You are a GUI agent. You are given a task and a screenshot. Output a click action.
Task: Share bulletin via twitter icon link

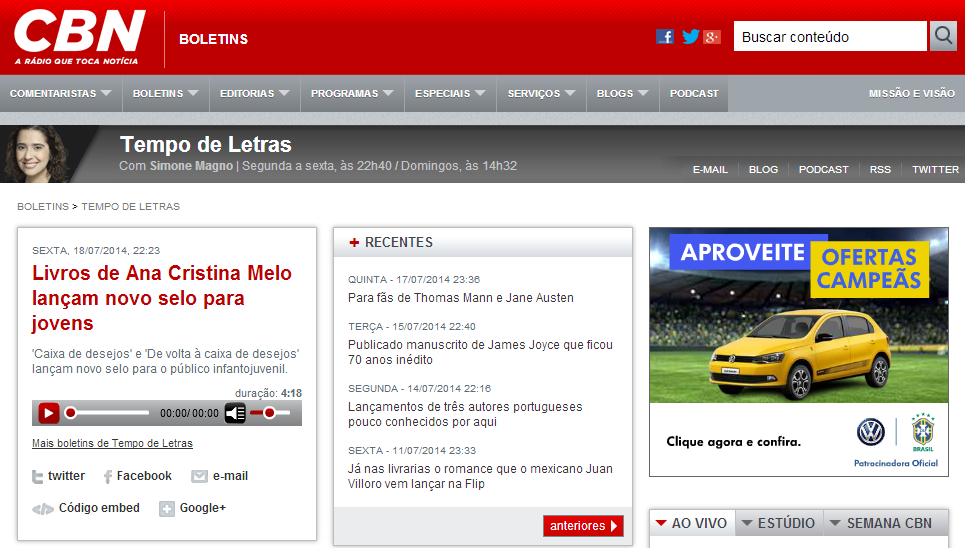coord(58,477)
